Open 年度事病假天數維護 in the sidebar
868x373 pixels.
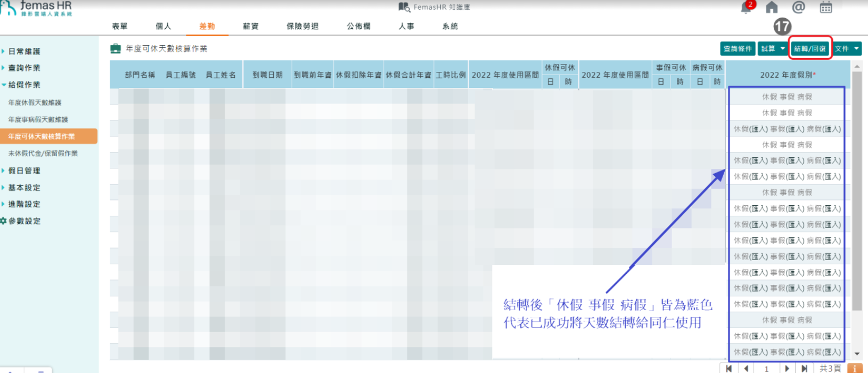click(38, 119)
